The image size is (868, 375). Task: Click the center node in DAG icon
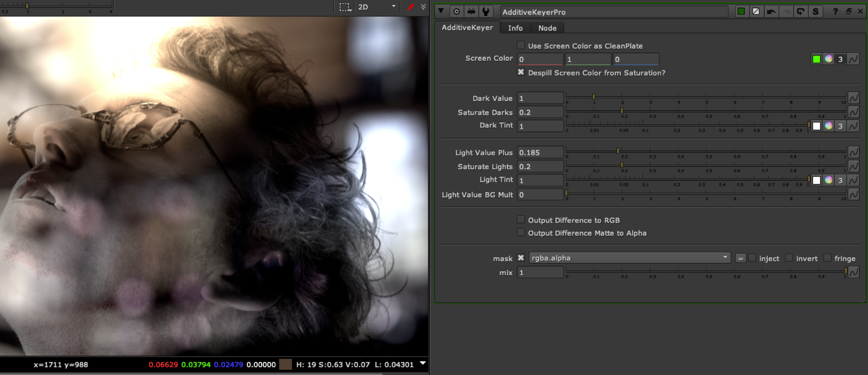[x=457, y=11]
